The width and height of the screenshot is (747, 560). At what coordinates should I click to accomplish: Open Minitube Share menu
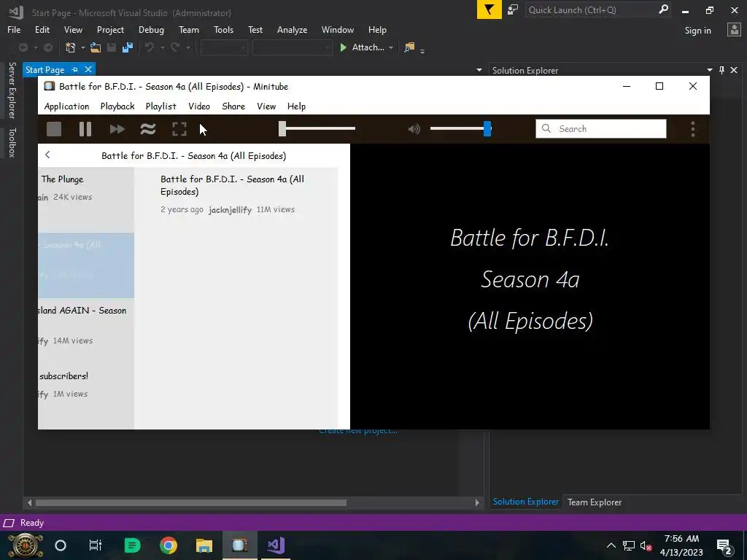pyautogui.click(x=233, y=106)
